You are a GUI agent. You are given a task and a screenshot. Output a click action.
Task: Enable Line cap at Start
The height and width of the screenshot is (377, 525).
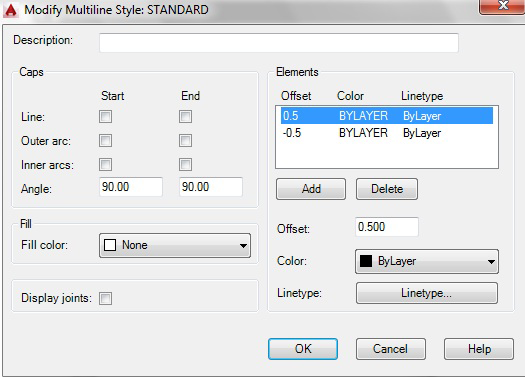[x=105, y=117]
